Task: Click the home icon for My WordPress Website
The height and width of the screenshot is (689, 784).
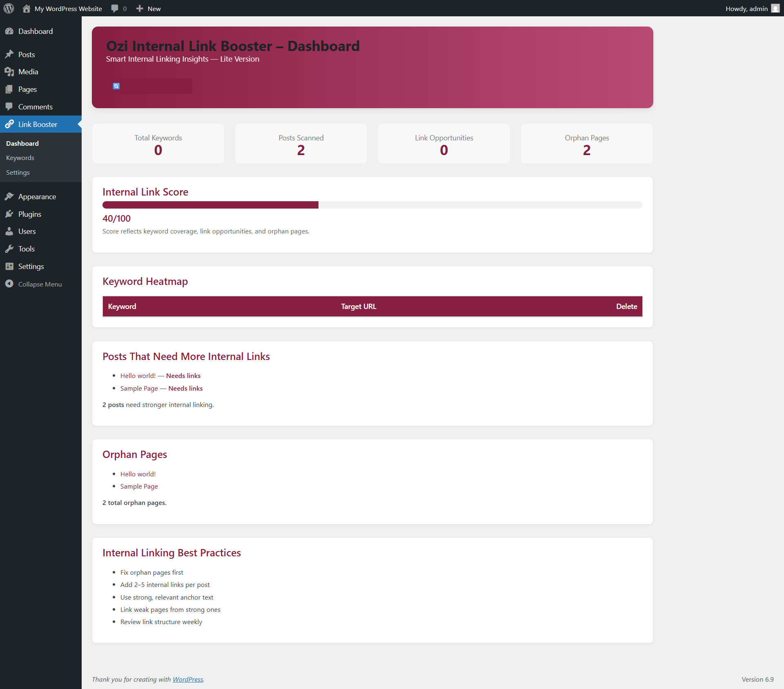Action: pyautogui.click(x=27, y=9)
